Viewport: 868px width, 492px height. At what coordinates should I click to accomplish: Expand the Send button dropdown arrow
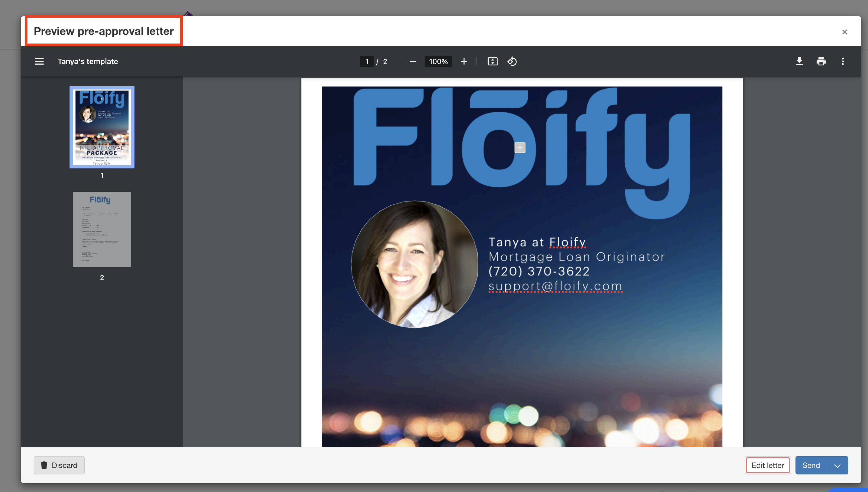coord(837,466)
